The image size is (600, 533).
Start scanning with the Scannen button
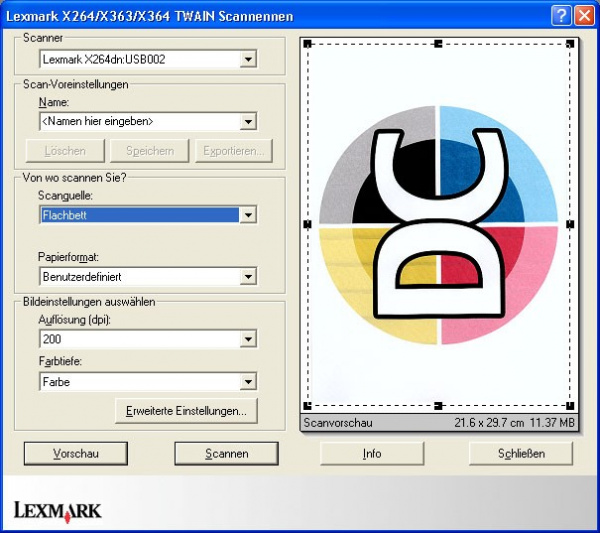(x=226, y=453)
